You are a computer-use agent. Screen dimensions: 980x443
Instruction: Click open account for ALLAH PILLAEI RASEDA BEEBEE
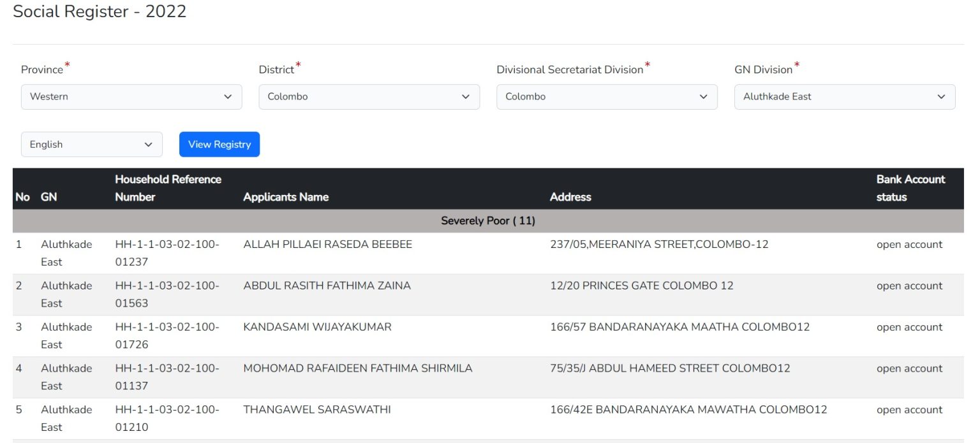909,244
